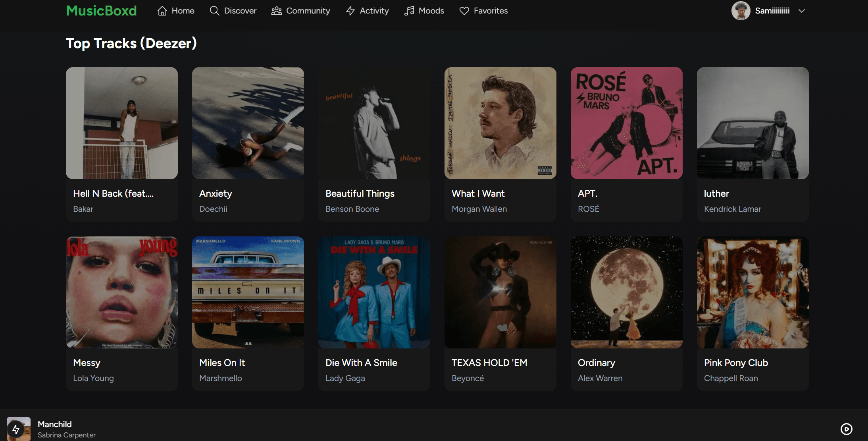Open the Miles On It album cover
Viewport: 868px width, 441px height.
coord(248,292)
